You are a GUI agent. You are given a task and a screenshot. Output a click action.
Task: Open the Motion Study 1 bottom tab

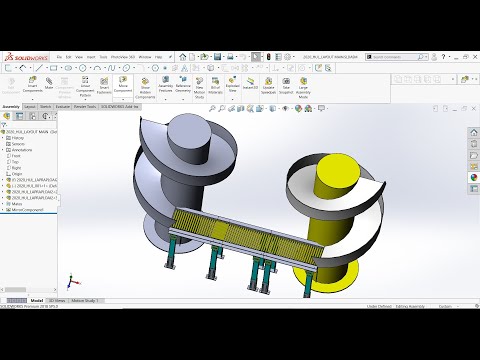(x=85, y=301)
